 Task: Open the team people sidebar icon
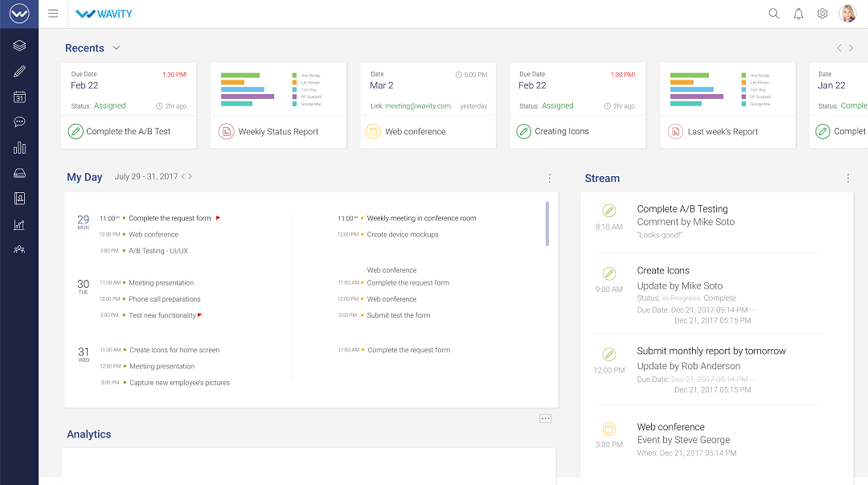pos(19,249)
